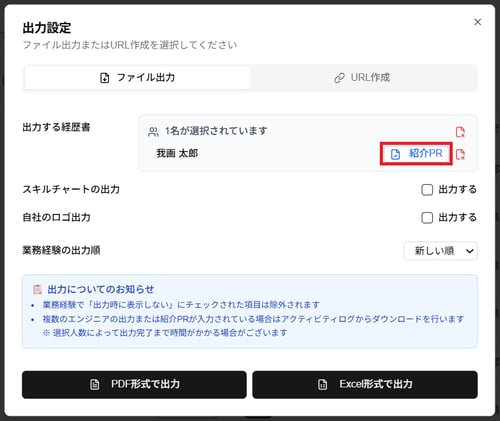Click the name 我画 太郎
Viewport: 500px width, 421px height.
point(177,153)
